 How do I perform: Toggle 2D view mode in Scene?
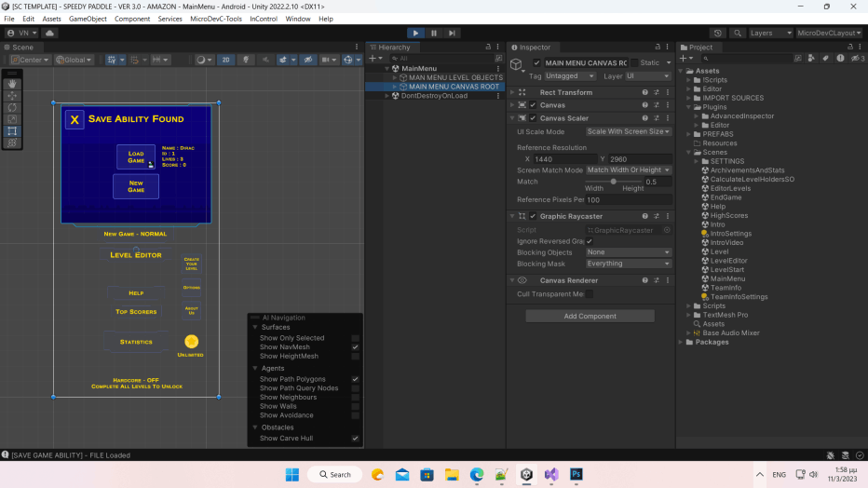(225, 60)
